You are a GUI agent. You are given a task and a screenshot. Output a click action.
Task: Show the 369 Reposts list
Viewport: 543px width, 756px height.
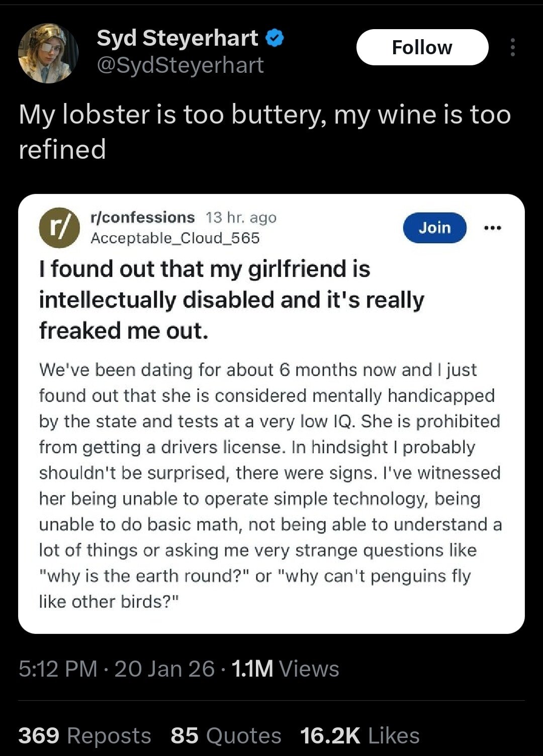click(84, 735)
